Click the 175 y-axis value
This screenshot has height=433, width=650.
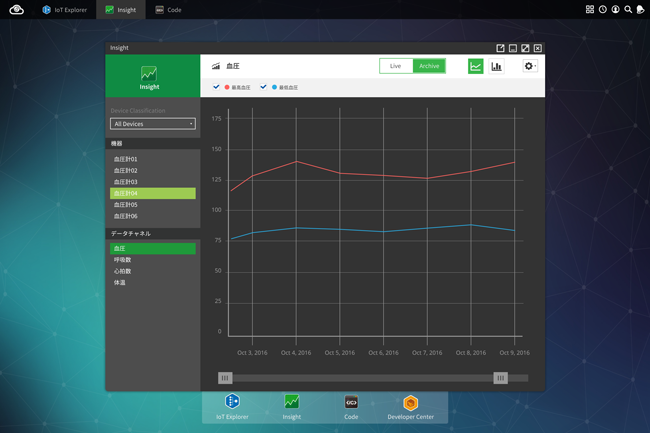216,119
